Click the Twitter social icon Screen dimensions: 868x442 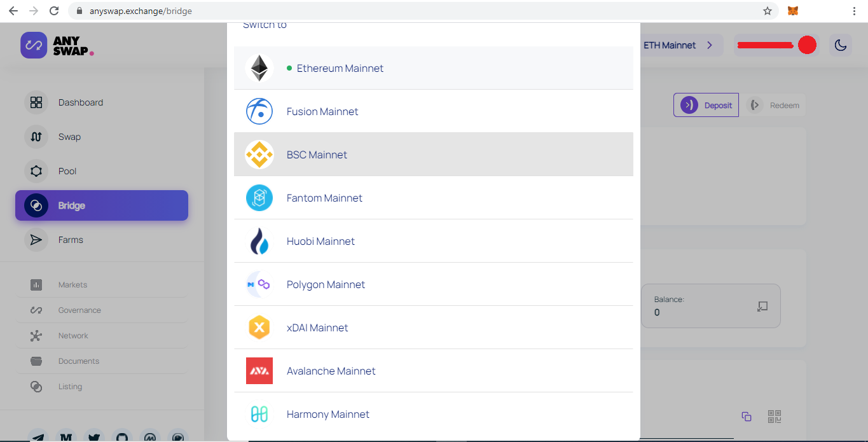tap(94, 438)
